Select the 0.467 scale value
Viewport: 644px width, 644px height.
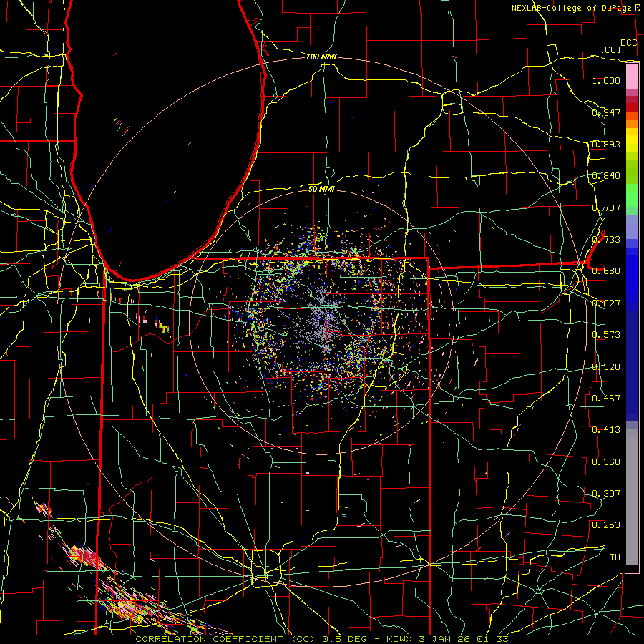point(606,399)
